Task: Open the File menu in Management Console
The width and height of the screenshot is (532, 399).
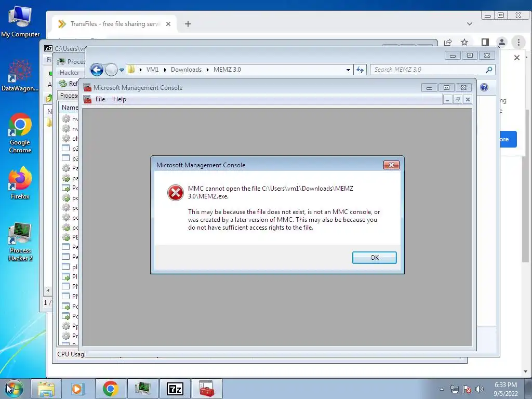Action: pyautogui.click(x=100, y=99)
